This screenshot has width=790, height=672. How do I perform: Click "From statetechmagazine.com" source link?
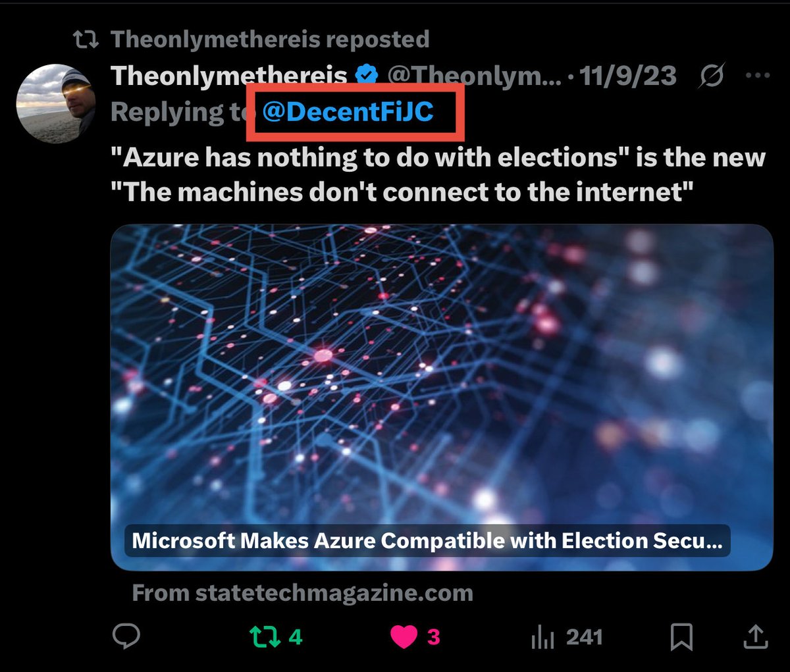coord(302,593)
